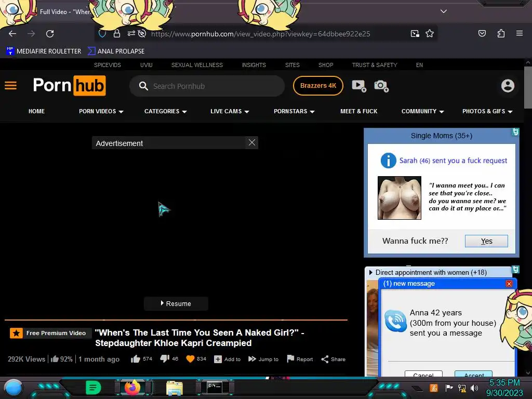The height and width of the screenshot is (399, 532).
Task: Click the orange video progress bar
Action: click(x=176, y=320)
